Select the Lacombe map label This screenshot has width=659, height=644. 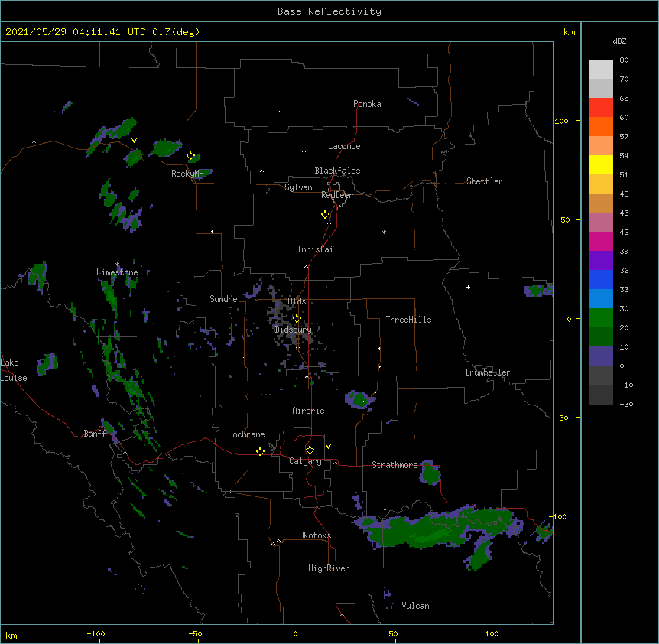coord(344,146)
